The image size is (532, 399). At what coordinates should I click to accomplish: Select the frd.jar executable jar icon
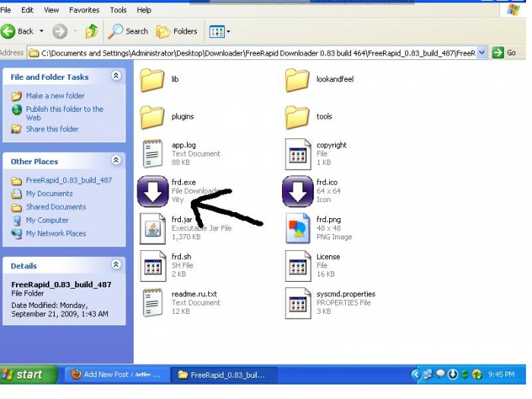pyautogui.click(x=153, y=229)
